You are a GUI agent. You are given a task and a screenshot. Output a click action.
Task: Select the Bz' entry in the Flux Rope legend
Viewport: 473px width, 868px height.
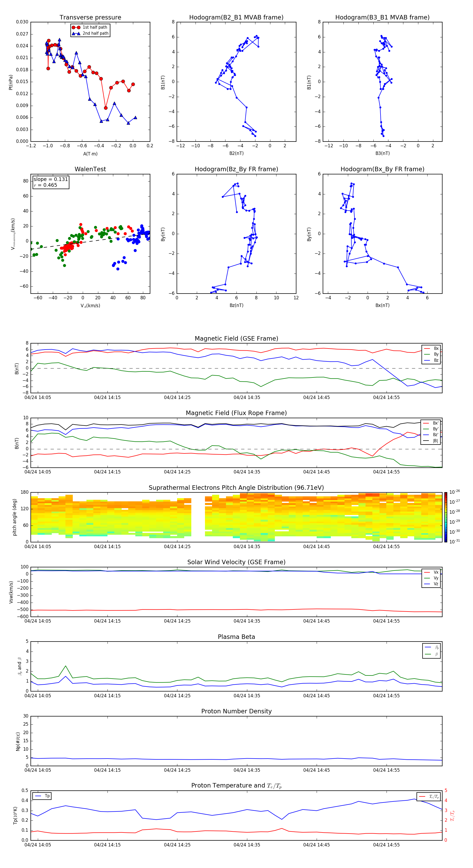tap(431, 435)
